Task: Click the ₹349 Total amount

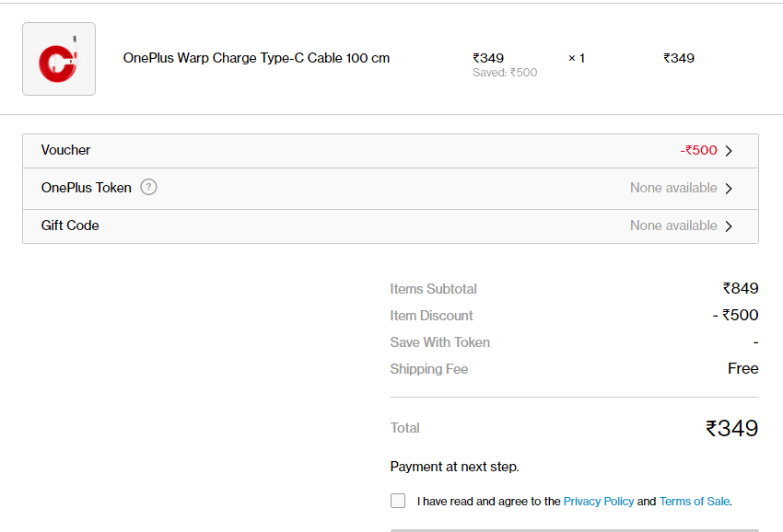Action: (x=731, y=428)
